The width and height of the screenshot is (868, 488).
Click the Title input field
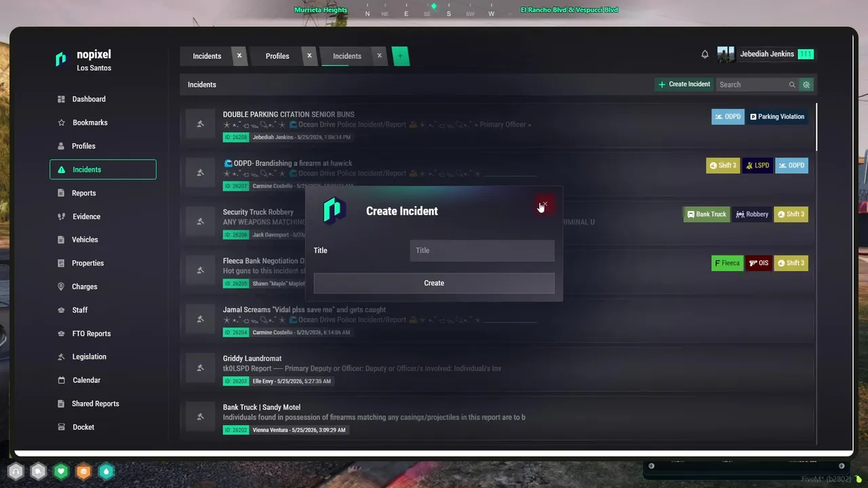(482, 251)
